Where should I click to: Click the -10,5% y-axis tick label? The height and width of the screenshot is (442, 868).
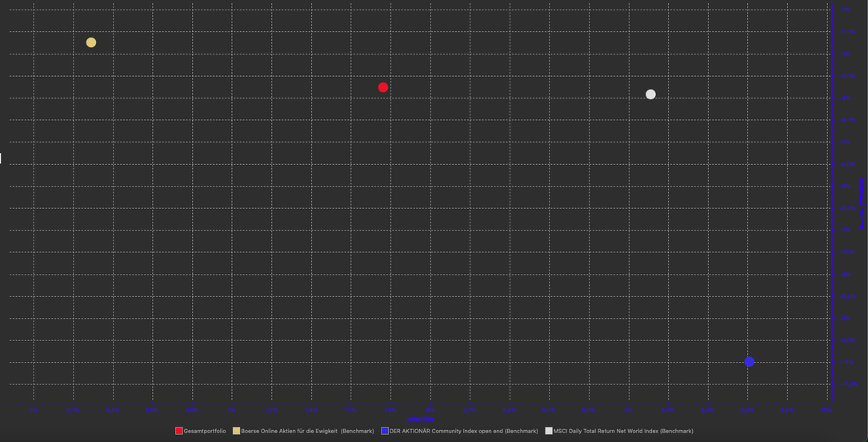pyautogui.click(x=848, y=384)
